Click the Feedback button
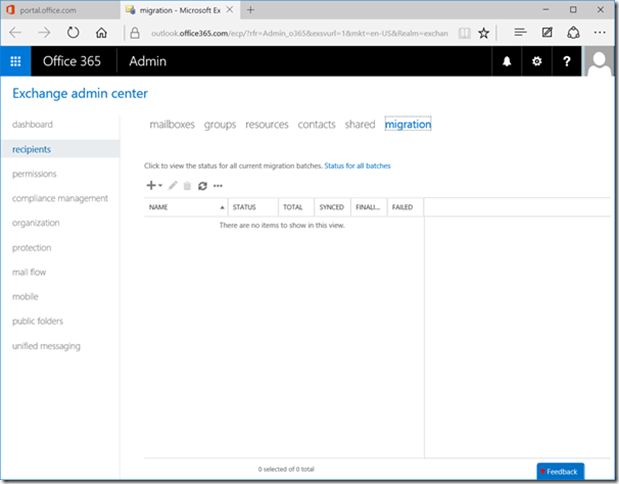 pyautogui.click(x=560, y=471)
